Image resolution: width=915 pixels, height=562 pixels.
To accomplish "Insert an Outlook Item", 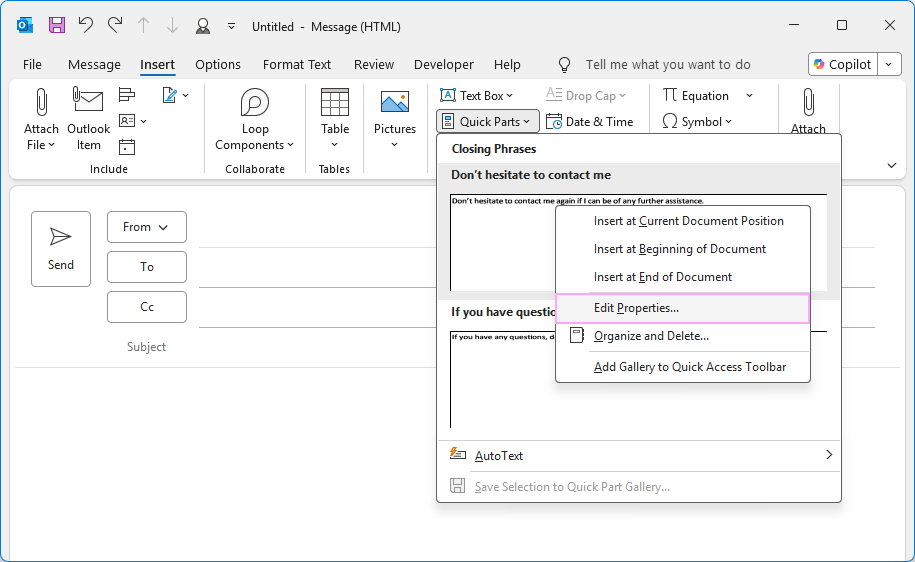I will pyautogui.click(x=88, y=120).
